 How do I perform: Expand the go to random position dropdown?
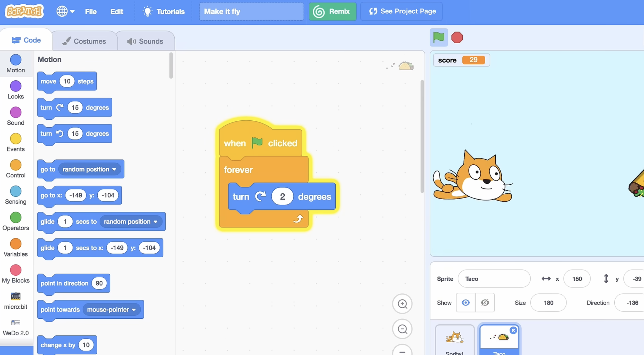[114, 169]
